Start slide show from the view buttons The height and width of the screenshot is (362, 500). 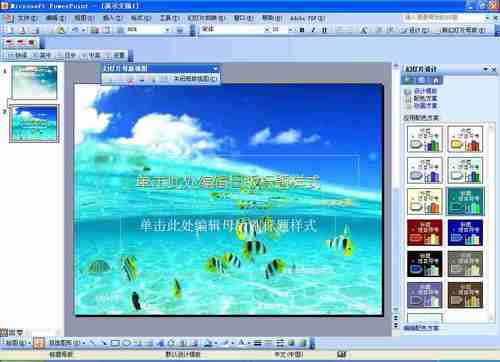click(19, 332)
